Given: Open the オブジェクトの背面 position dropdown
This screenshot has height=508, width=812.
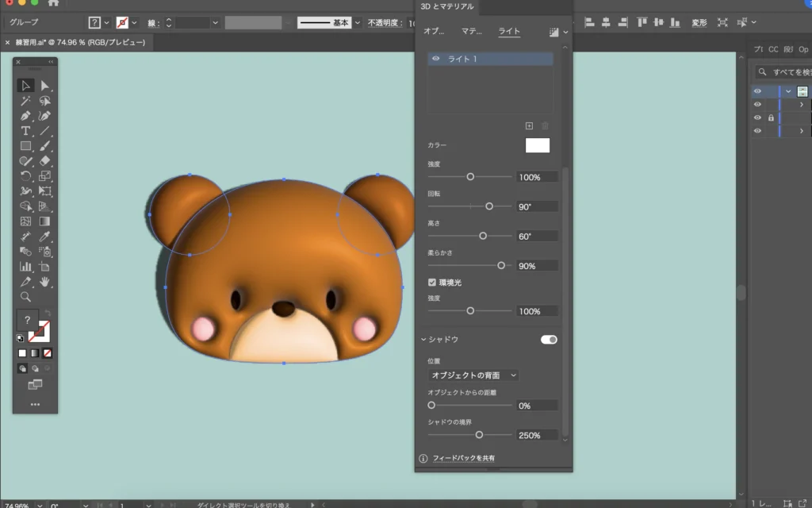Looking at the screenshot, I should coord(473,375).
